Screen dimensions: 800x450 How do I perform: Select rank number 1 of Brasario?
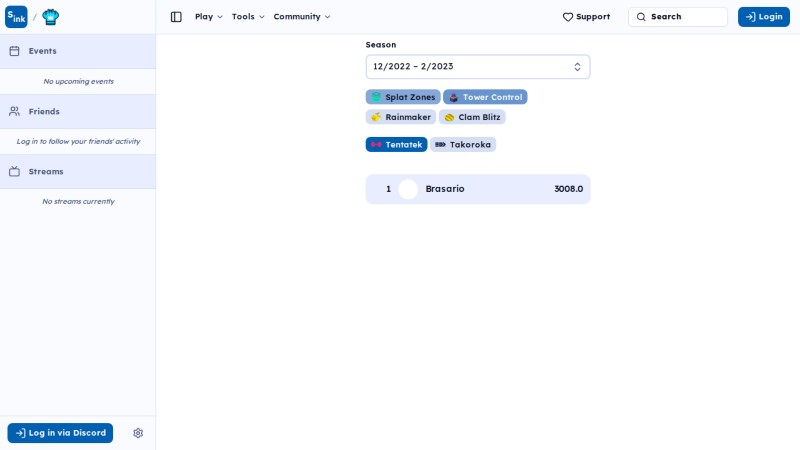pyautogui.click(x=388, y=189)
